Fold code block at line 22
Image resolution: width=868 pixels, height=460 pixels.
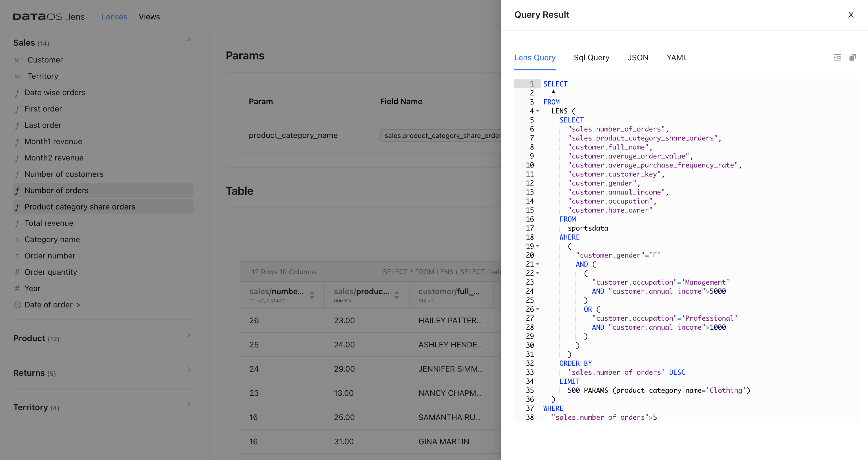[538, 273]
